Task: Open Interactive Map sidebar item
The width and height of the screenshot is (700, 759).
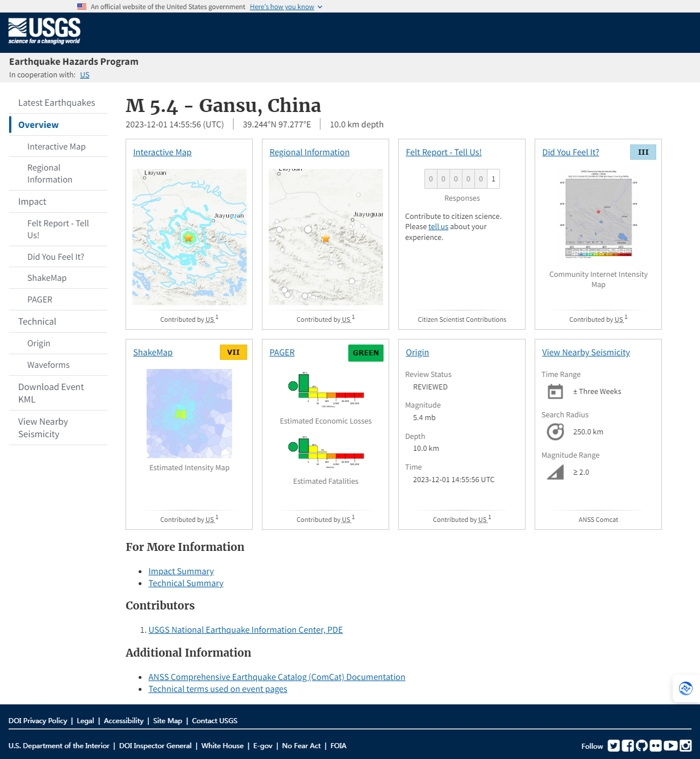Action: (57, 146)
